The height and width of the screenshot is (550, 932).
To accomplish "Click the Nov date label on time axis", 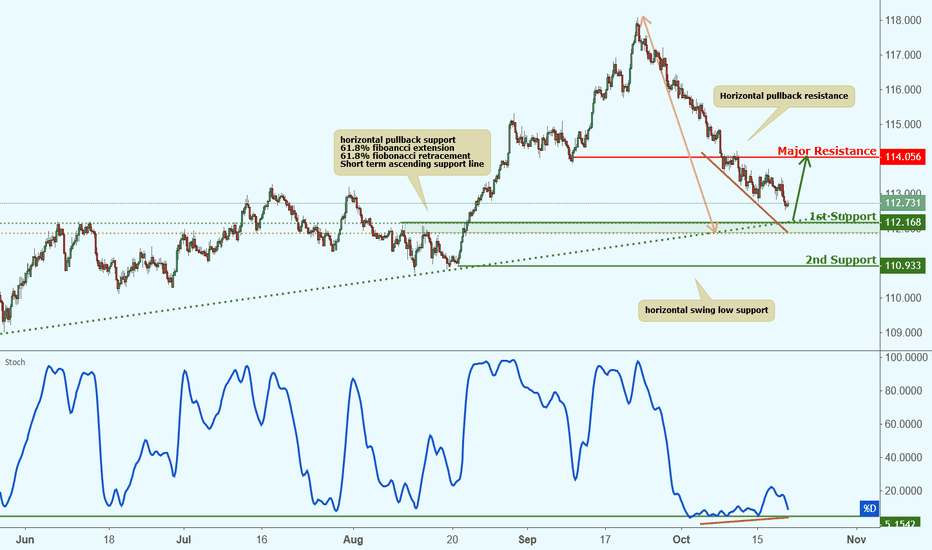I will [x=856, y=540].
